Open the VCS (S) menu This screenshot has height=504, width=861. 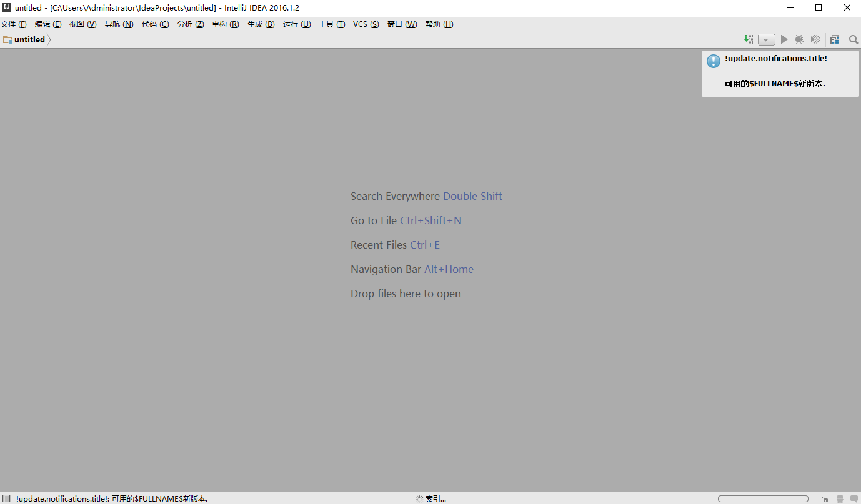click(x=366, y=24)
